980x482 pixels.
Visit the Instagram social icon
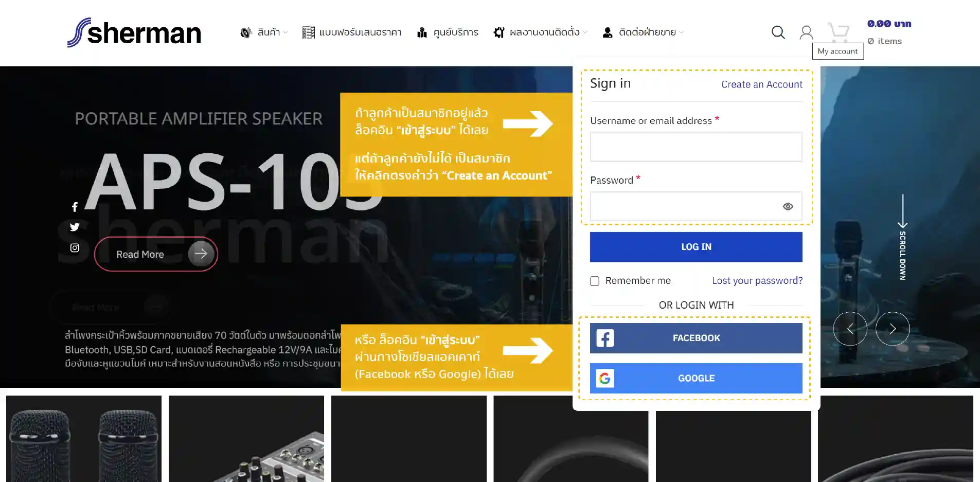click(x=75, y=248)
